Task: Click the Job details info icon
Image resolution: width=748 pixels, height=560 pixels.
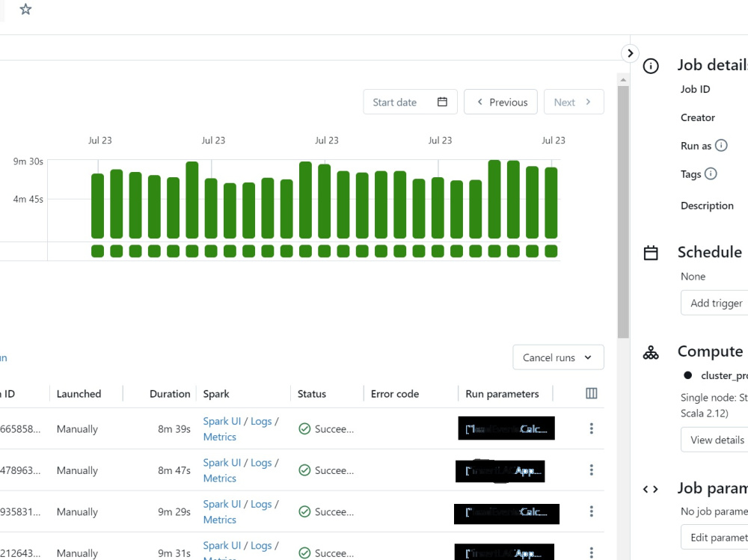Action: click(651, 66)
